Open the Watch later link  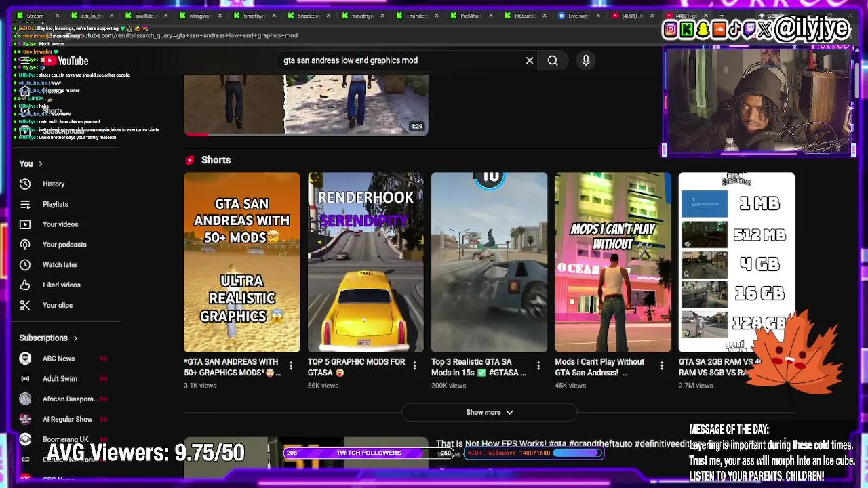click(60, 265)
